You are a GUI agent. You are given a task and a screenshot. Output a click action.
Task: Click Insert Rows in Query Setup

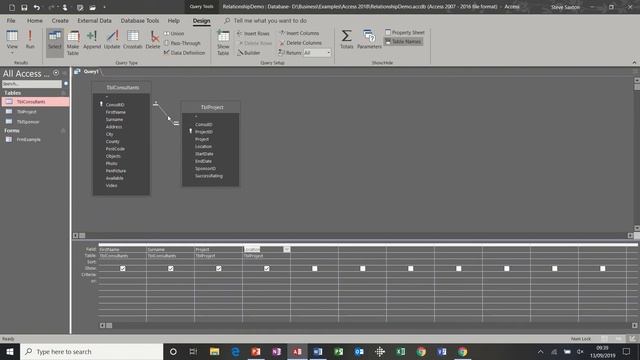(x=253, y=33)
